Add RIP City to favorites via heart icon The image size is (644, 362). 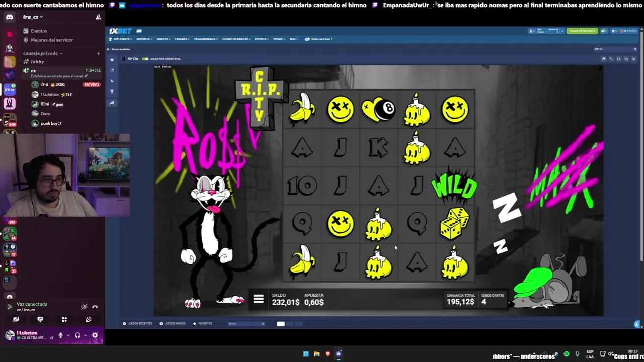coord(112,60)
